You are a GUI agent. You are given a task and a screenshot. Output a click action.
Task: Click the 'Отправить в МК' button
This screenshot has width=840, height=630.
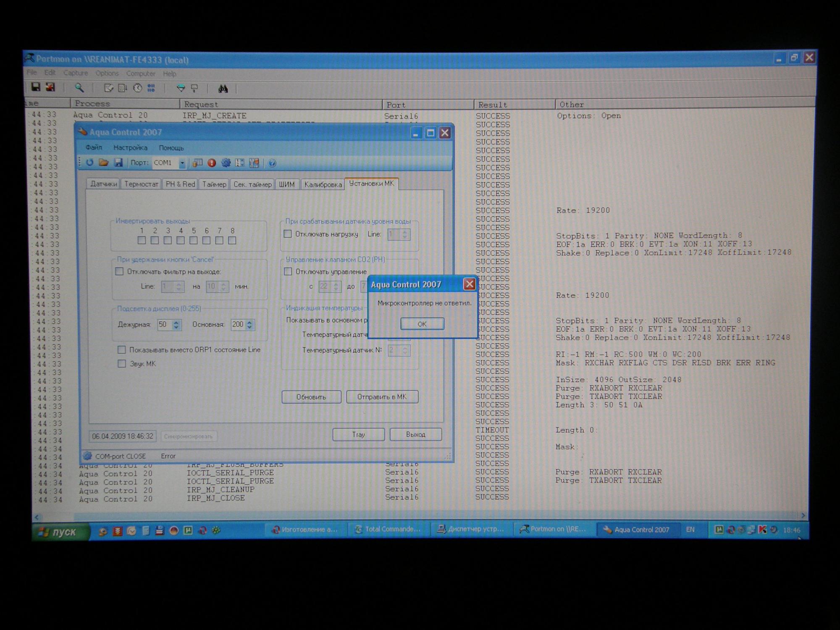point(382,397)
